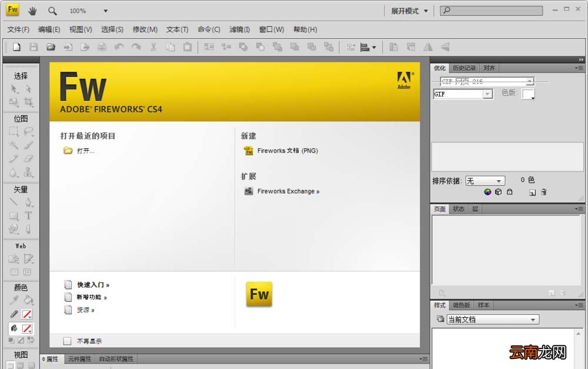Click the stroke color swatch
This screenshot has width=588, height=369.
[26, 314]
